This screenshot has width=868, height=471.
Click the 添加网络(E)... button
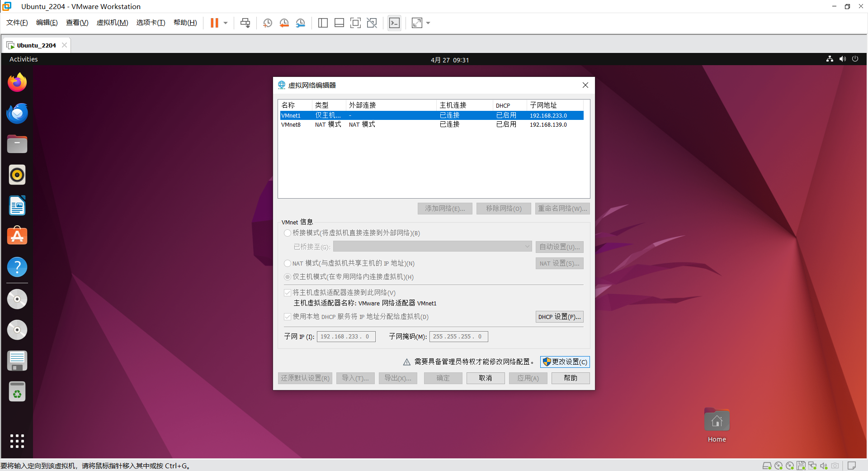(445, 209)
